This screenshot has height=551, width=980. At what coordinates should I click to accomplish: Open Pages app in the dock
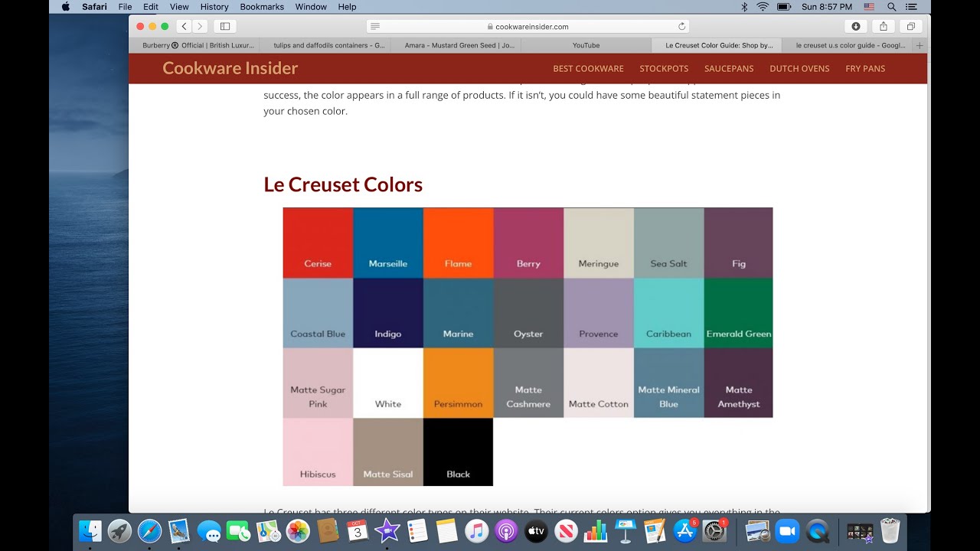coord(655,530)
